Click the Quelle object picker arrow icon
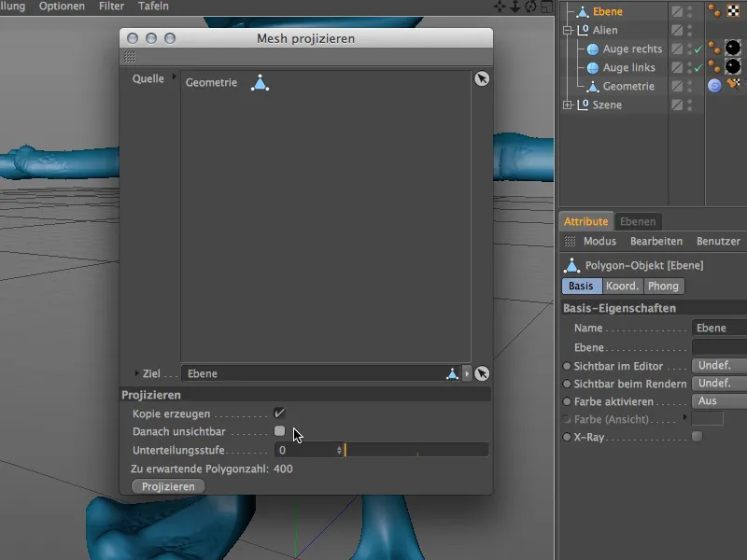Screen dimensions: 747x560 [482, 78]
